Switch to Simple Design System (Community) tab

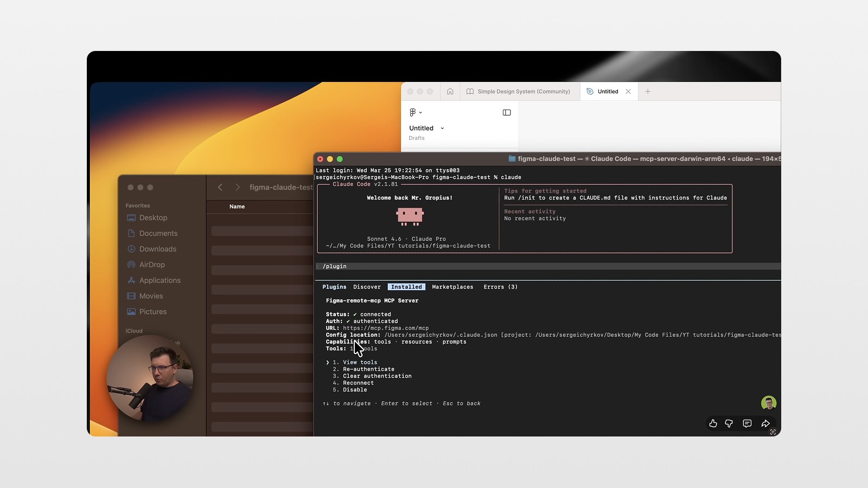(x=519, y=92)
